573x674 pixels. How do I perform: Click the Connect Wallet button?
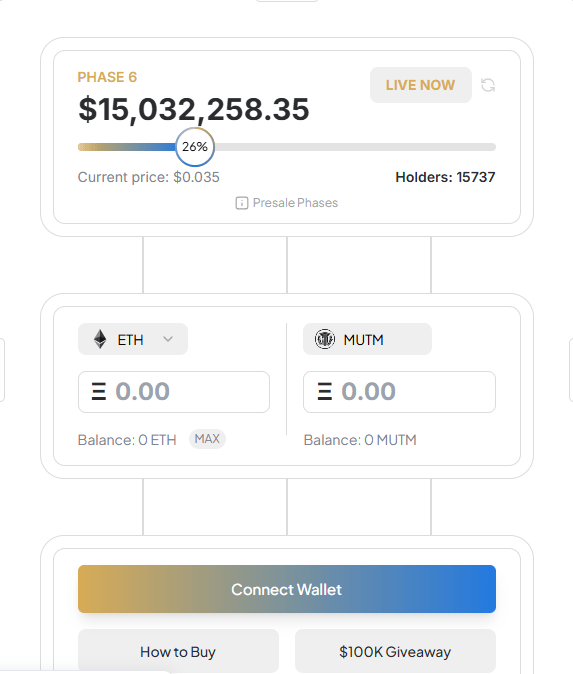[287, 589]
